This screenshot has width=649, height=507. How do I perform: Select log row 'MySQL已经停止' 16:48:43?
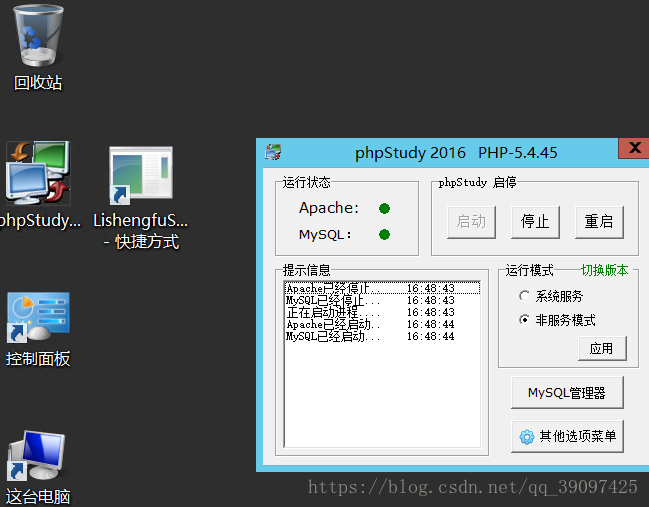point(382,300)
